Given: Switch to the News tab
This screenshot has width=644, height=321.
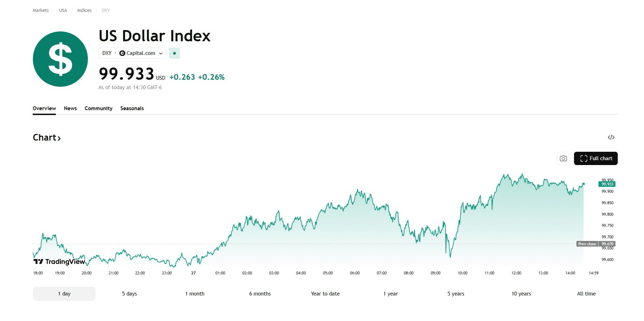Looking at the screenshot, I should coord(70,108).
